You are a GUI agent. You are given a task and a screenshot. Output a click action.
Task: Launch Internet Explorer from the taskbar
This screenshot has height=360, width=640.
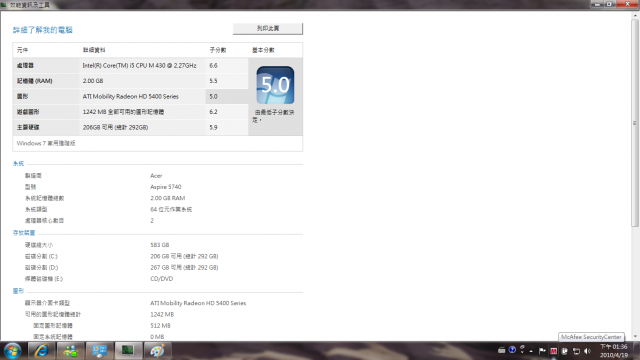coord(41,351)
